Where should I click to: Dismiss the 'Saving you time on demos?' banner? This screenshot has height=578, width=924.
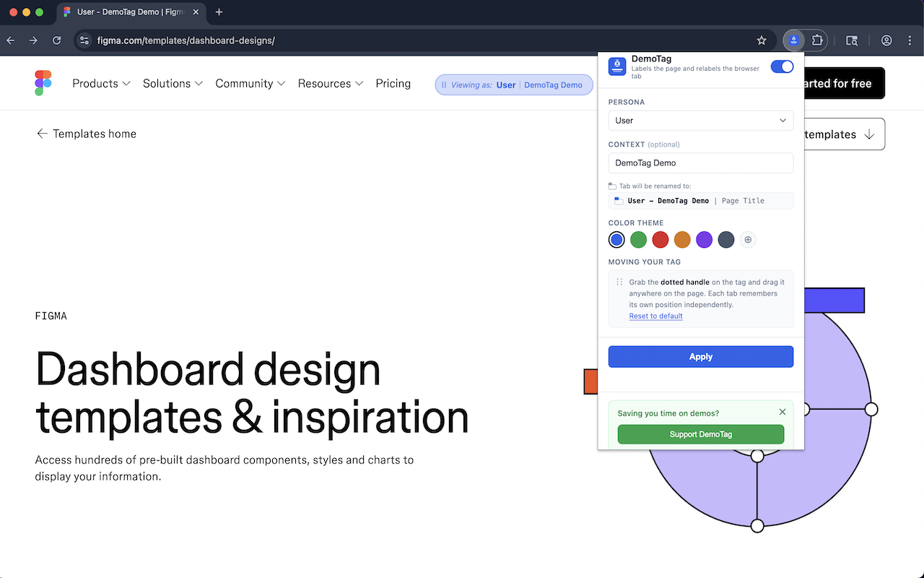click(783, 412)
